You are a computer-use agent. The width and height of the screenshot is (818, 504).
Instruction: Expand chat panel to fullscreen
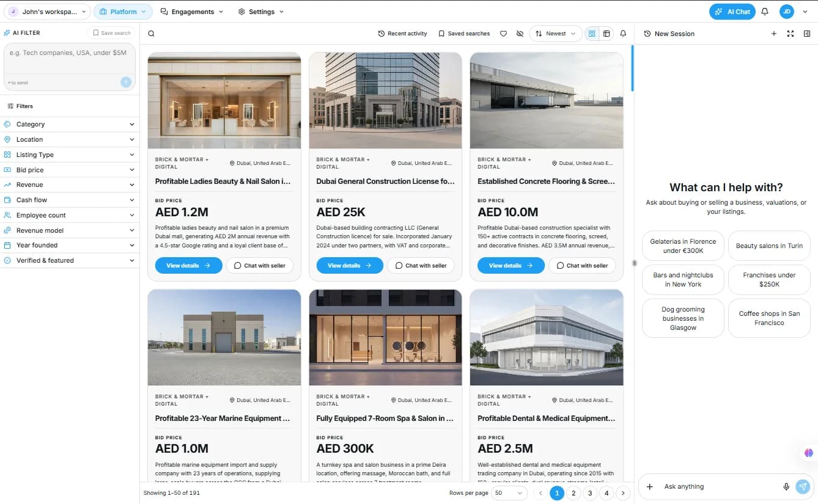pyautogui.click(x=790, y=34)
